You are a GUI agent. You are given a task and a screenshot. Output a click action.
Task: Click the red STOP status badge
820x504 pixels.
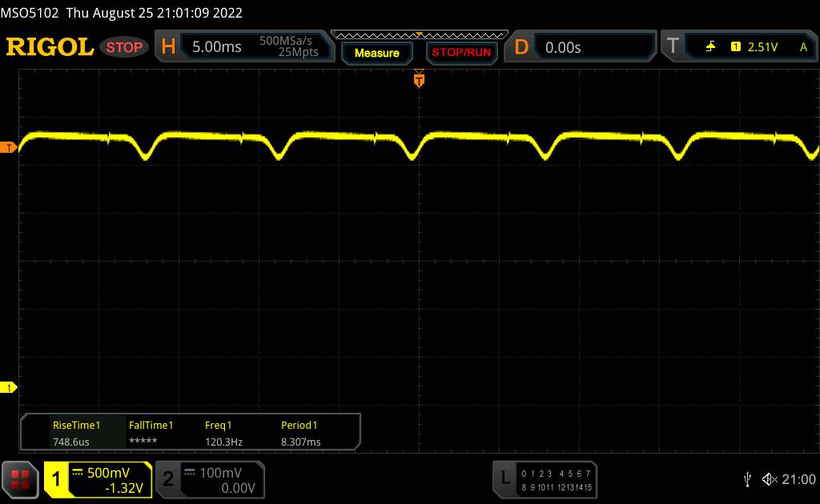point(124,47)
